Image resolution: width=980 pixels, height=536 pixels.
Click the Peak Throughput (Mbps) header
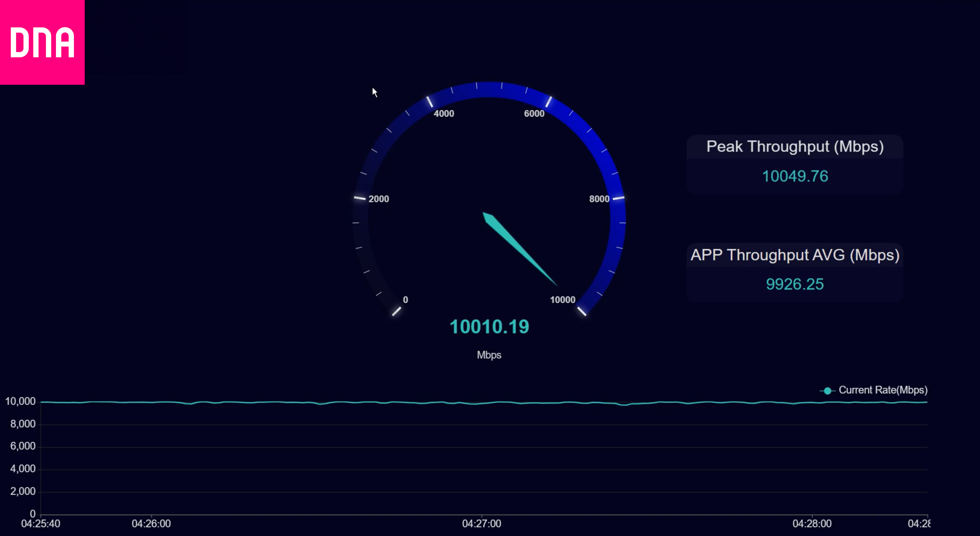coord(795,147)
